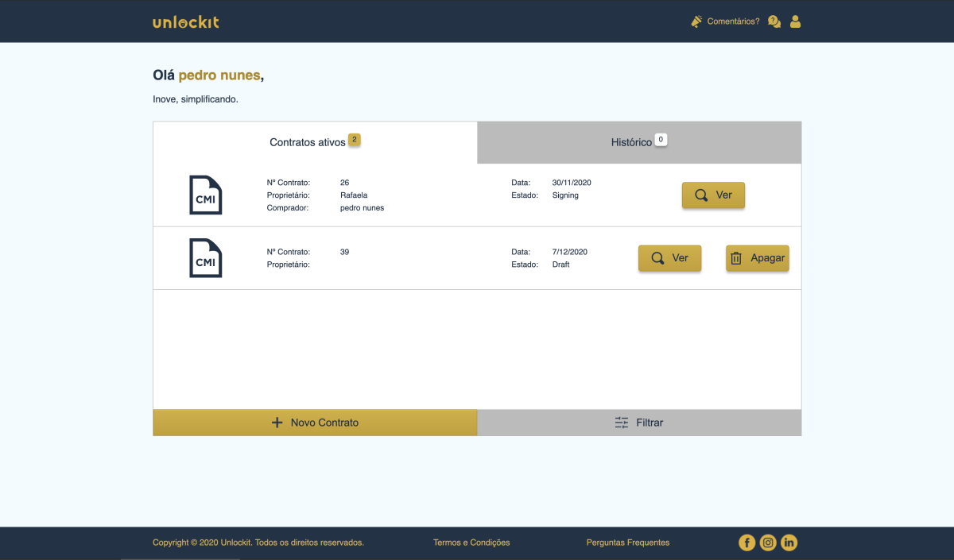
Task: Open the LinkedIn icon in the footer
Action: click(x=789, y=543)
